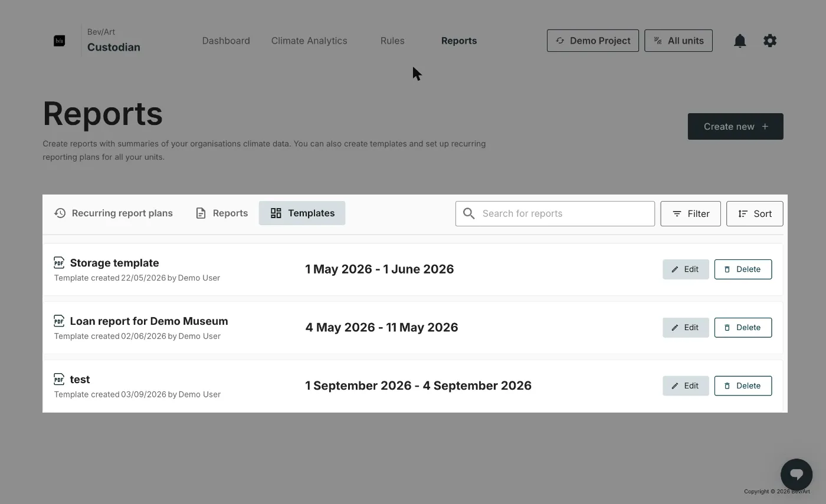Click the Bev/Art logo icon

(59, 41)
